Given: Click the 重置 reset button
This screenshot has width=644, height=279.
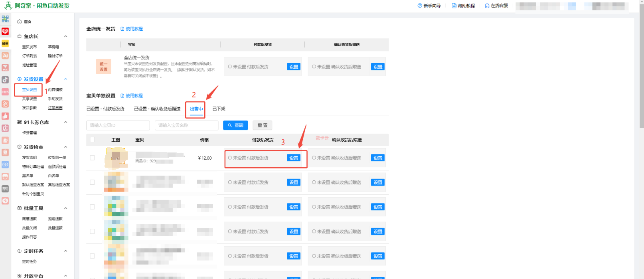Looking at the screenshot, I should (263, 125).
